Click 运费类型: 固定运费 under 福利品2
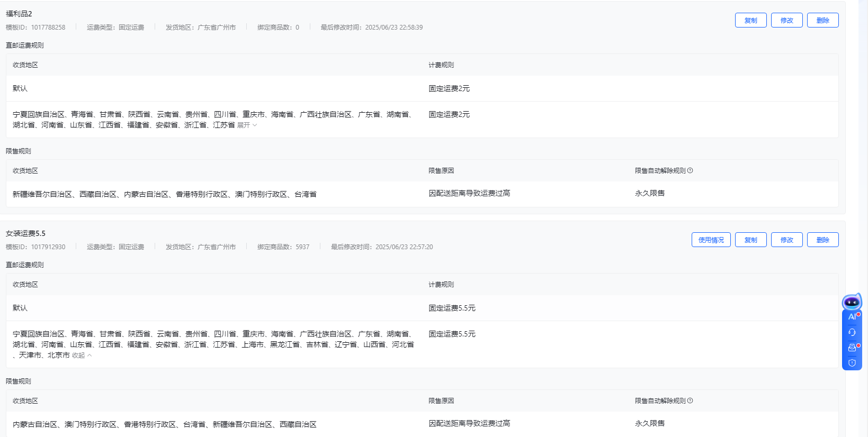Screen dimensions: 868x437 click(115, 28)
